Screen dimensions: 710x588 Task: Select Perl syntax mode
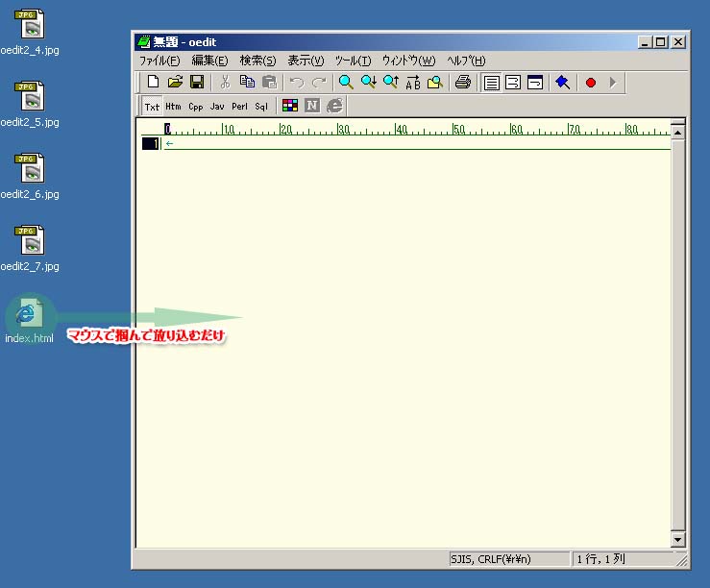239,107
